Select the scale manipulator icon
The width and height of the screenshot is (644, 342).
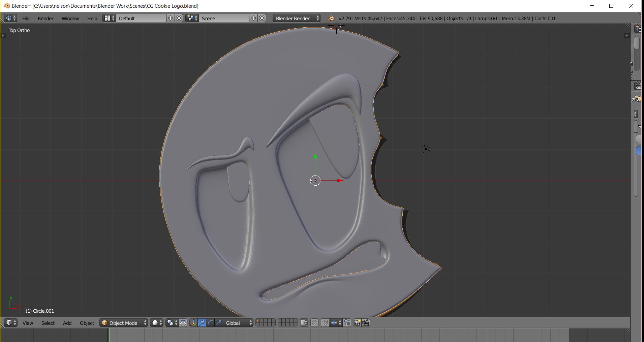pyautogui.click(x=219, y=323)
